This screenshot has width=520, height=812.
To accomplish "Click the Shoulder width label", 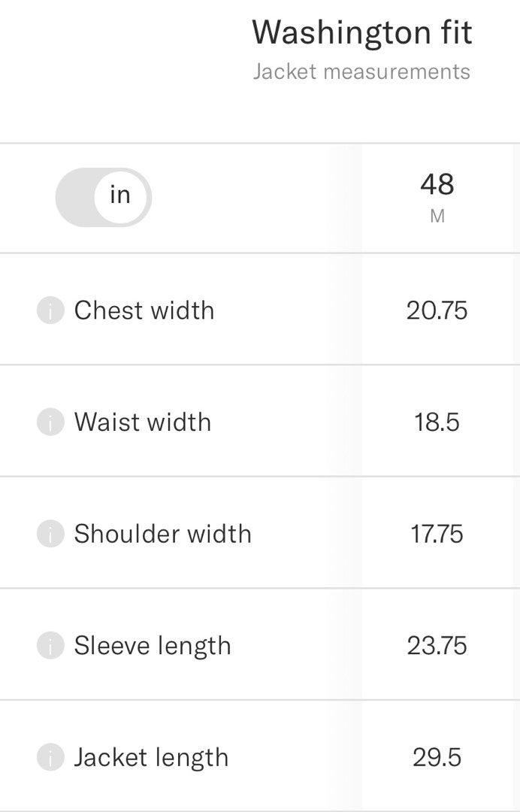I will click(x=162, y=534).
